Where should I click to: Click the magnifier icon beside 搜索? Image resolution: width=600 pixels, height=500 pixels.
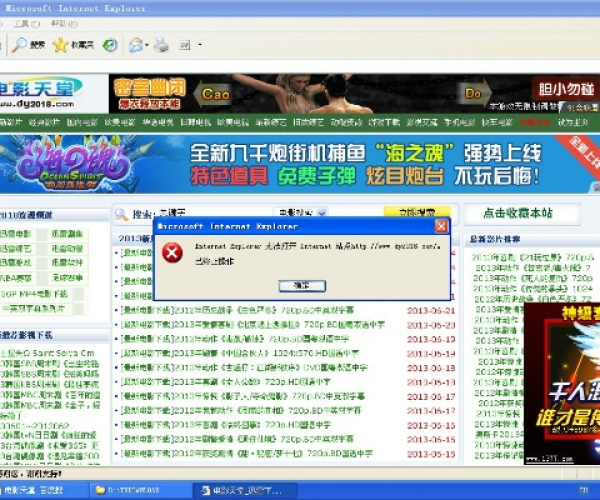click(x=122, y=215)
